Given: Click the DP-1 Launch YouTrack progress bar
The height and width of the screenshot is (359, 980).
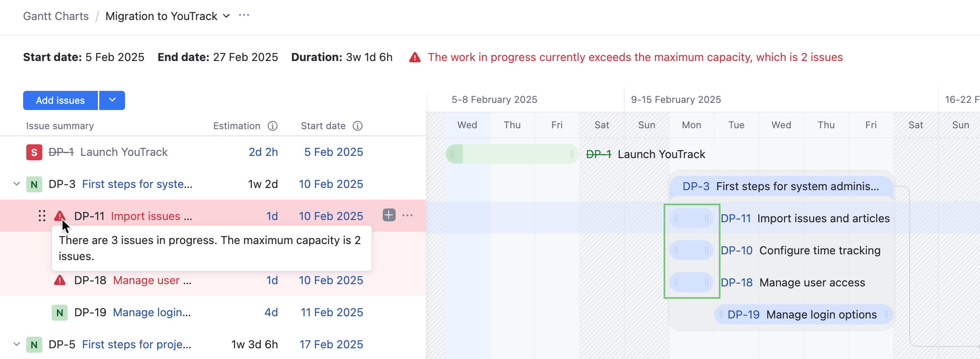Looking at the screenshot, I should (x=512, y=154).
